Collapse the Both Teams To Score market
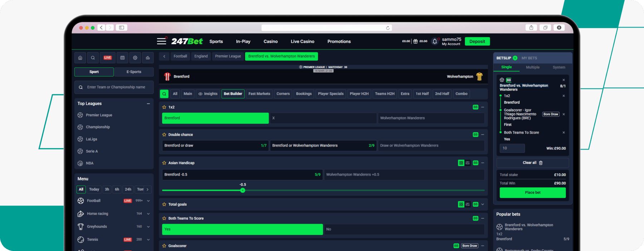This screenshot has width=644, height=251. coord(483,218)
